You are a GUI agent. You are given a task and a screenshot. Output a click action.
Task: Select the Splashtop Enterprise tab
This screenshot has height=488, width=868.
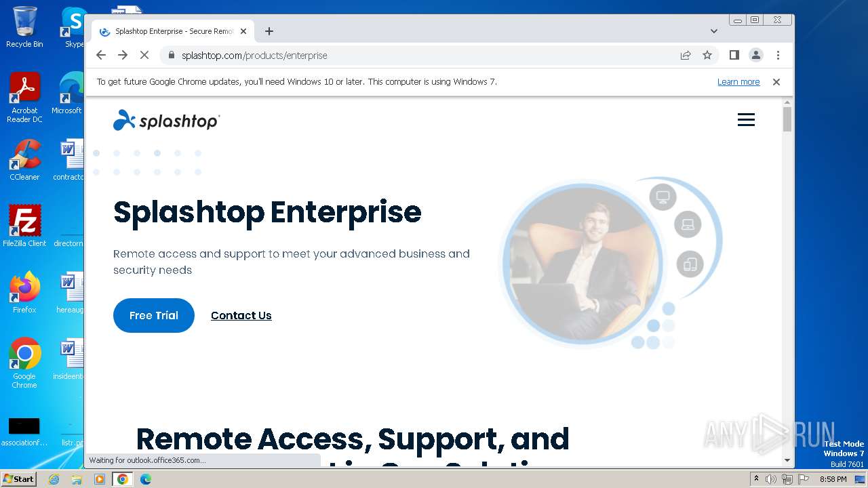(173, 31)
